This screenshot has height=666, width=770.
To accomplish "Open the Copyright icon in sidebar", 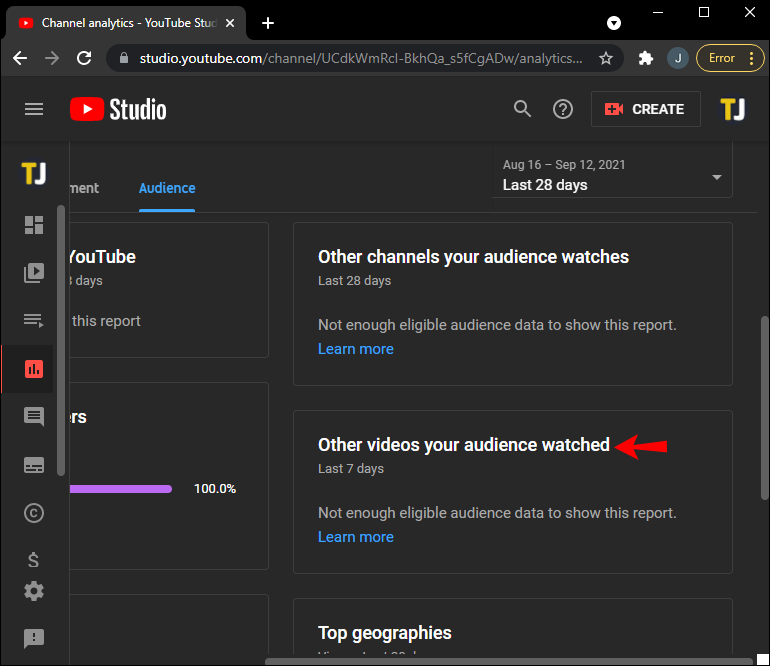I will pos(34,513).
